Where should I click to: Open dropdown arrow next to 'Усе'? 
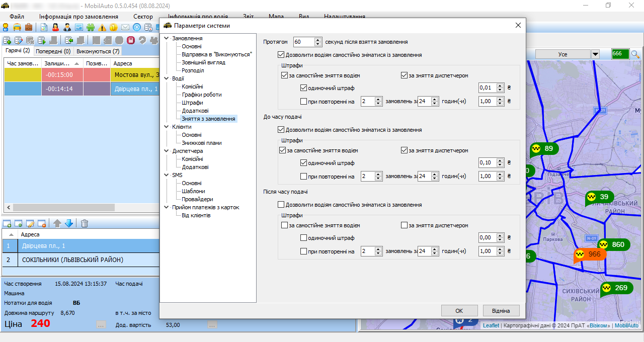(x=595, y=54)
